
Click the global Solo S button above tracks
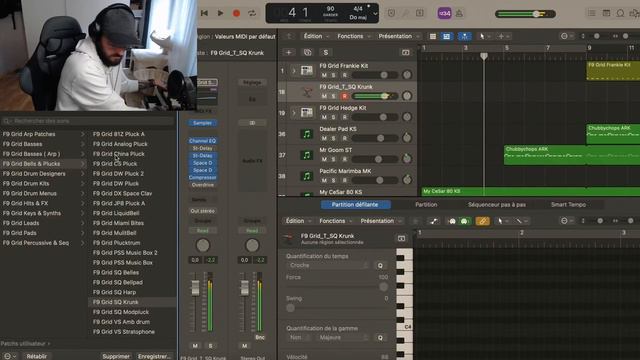pyautogui.click(x=325, y=52)
